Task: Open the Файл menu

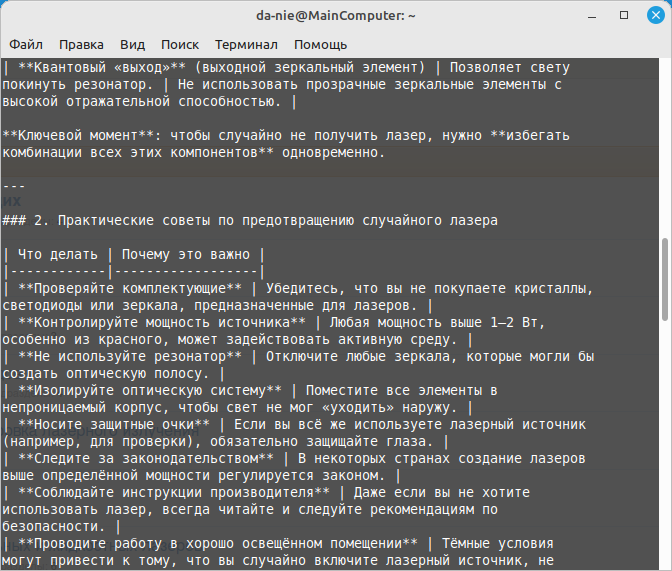Action: pos(26,45)
